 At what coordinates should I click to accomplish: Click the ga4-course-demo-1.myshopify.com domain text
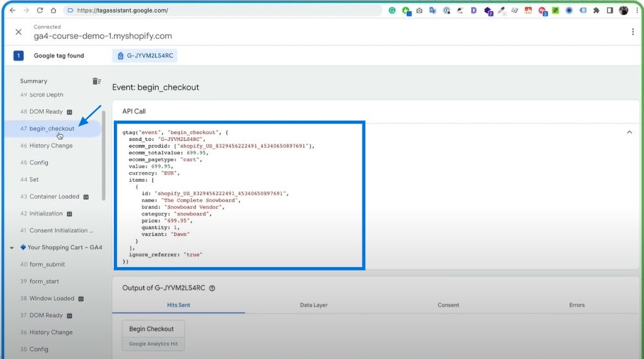[103, 36]
